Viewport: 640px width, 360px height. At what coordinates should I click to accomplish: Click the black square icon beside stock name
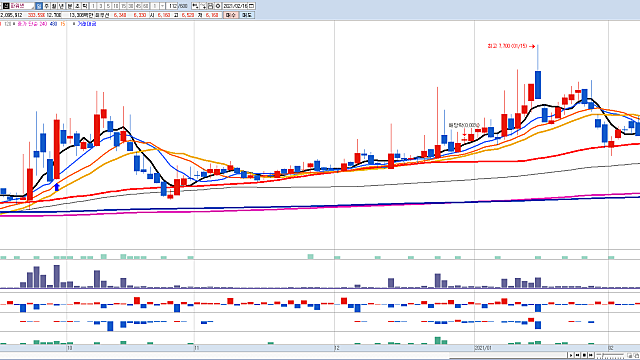pyautogui.click(x=6, y=6)
